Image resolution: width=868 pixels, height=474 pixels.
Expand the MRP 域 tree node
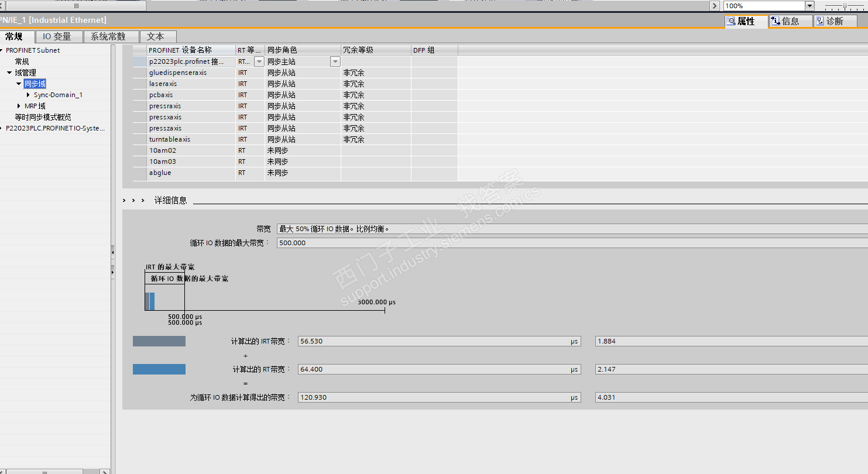point(19,106)
